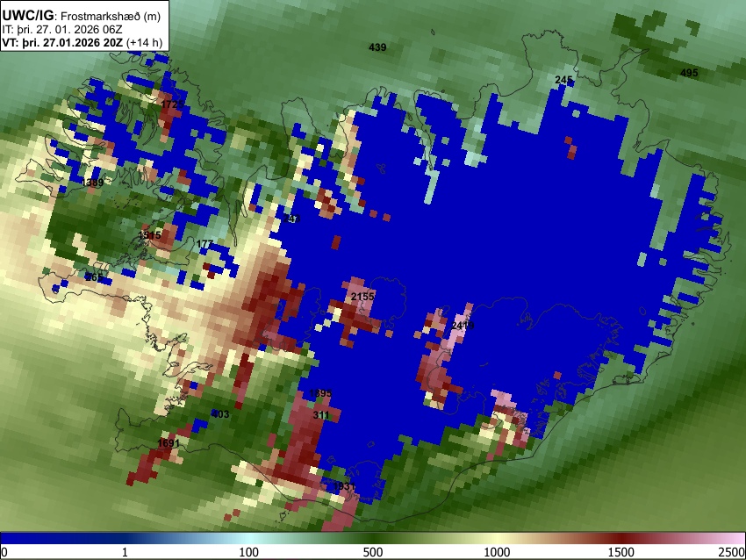Viewport: 746px width, 560px height.
Task: Click the 'VT: þri. 27.01.2026 20Z (+14 h)' line
Action: (x=82, y=42)
